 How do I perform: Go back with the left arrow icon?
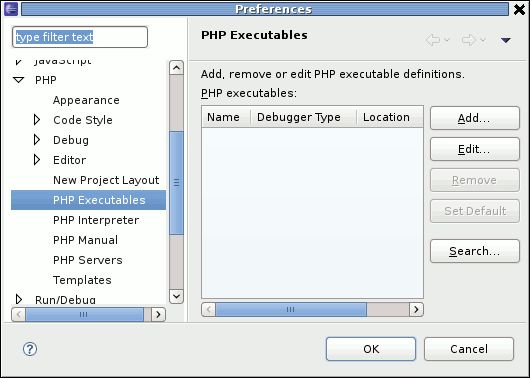tap(433, 40)
